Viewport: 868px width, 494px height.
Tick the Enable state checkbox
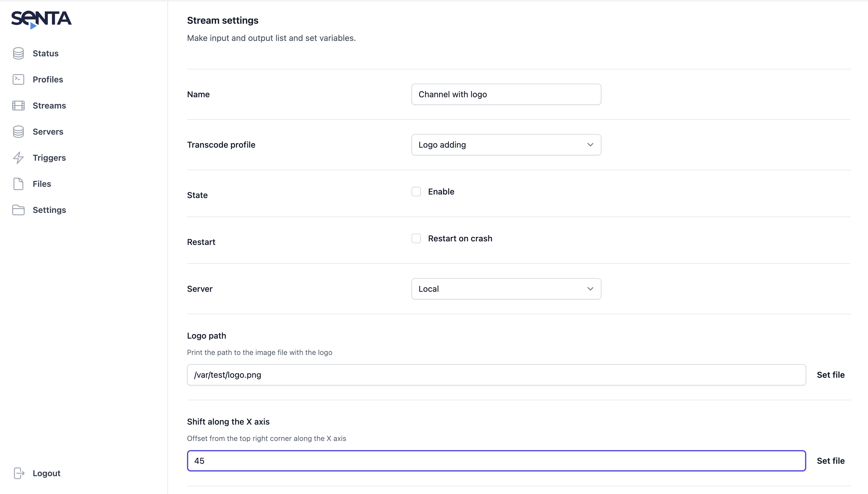tap(416, 192)
